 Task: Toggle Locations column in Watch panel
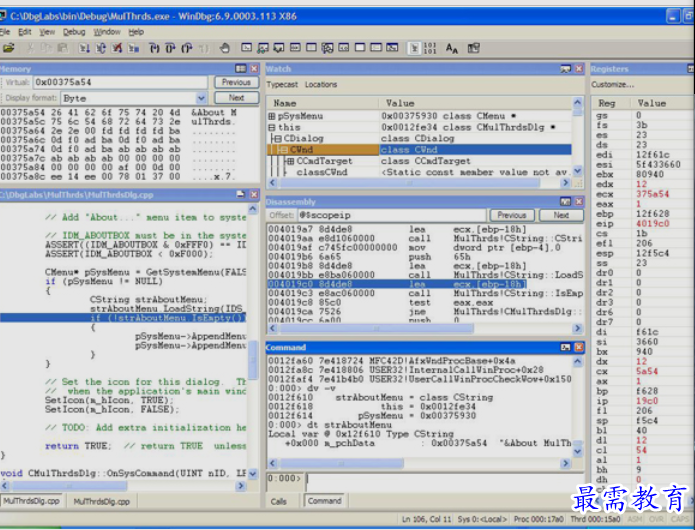coord(321,84)
